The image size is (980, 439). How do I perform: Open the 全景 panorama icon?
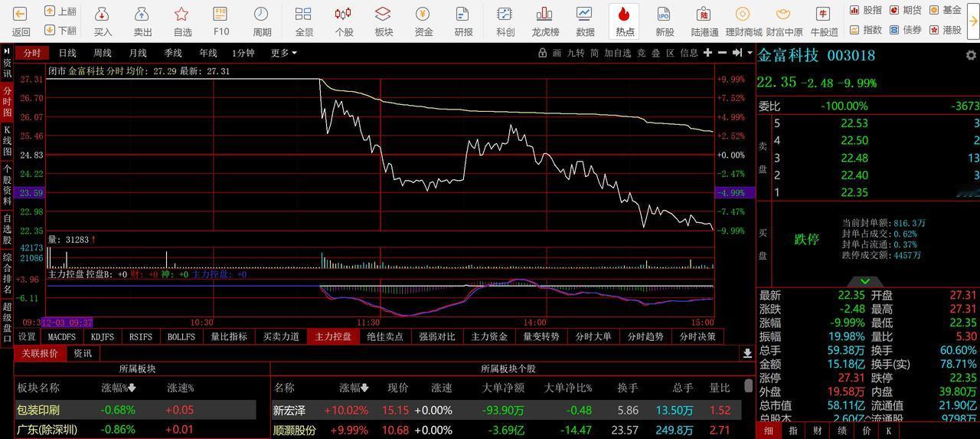tap(303, 14)
